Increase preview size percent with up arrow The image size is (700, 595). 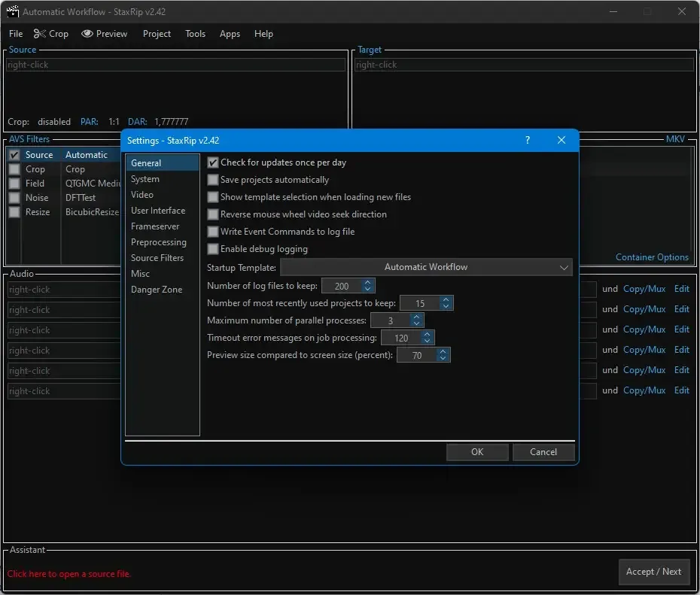(443, 352)
